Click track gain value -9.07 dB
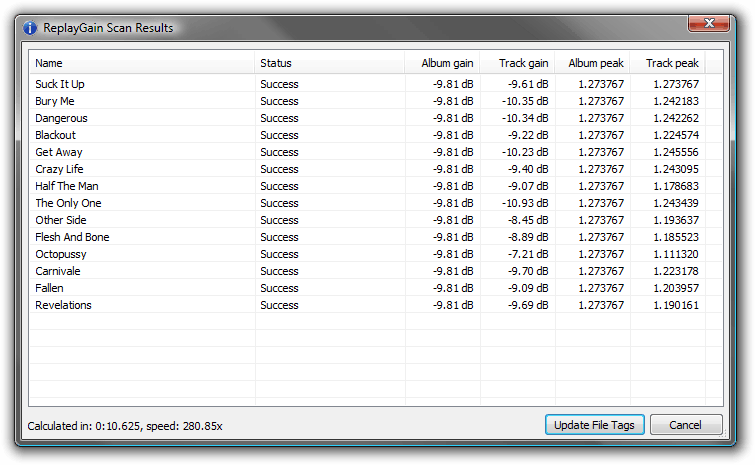Screen dimensions: 755x465 [528, 186]
